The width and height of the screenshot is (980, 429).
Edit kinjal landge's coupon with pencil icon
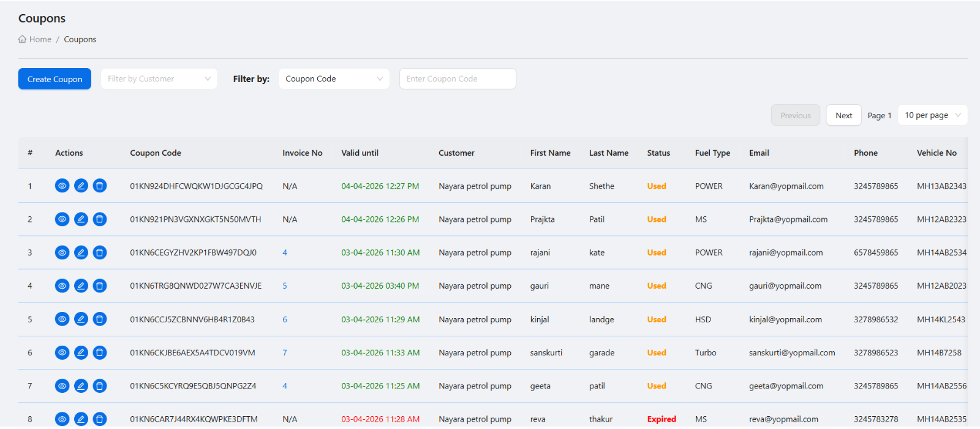[81, 319]
